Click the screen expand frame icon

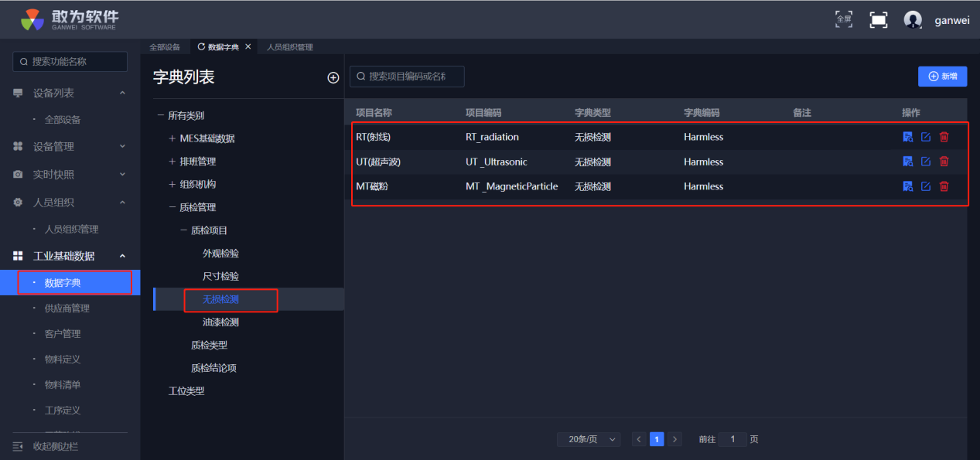click(879, 20)
